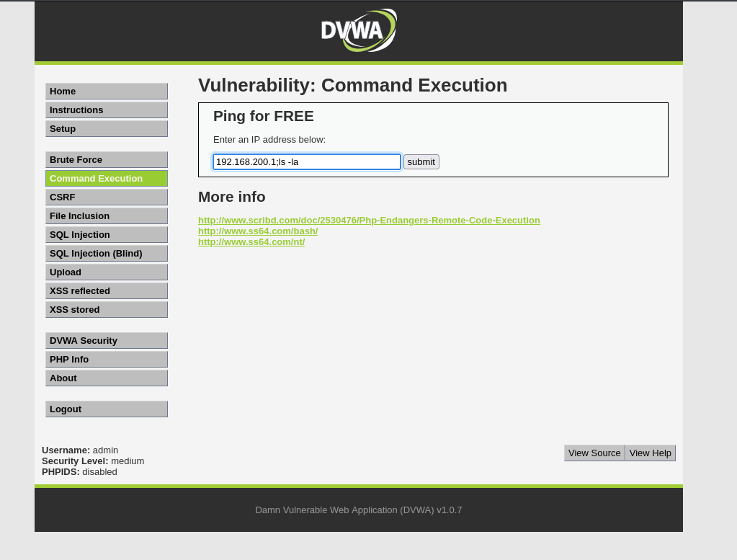Click 'Enter an IP address below:' label
Image resolution: width=737 pixels, height=560 pixels.
point(269,140)
